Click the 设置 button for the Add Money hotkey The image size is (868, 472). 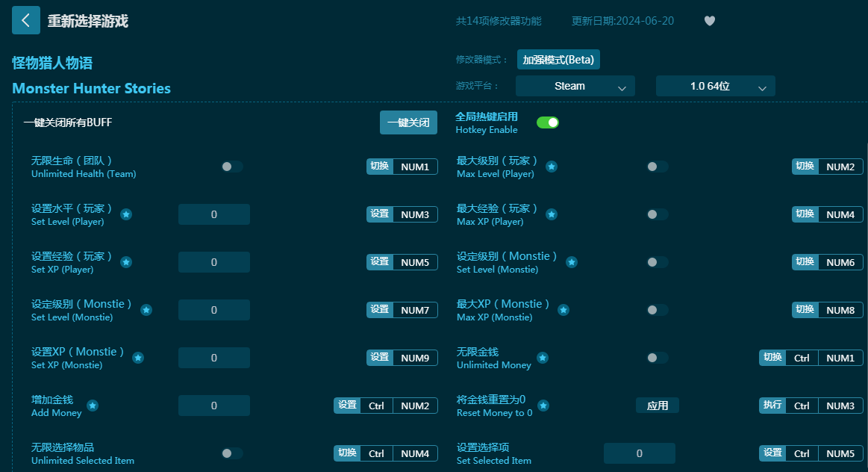(x=347, y=405)
